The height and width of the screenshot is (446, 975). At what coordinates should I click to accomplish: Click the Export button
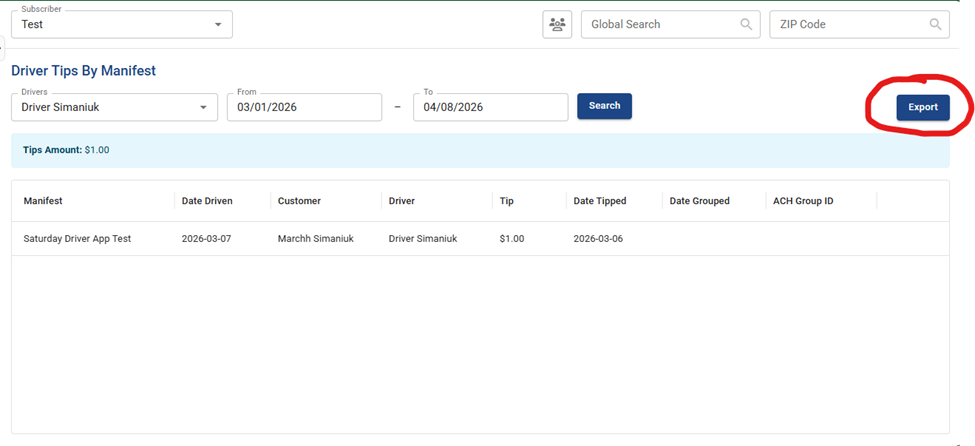922,107
